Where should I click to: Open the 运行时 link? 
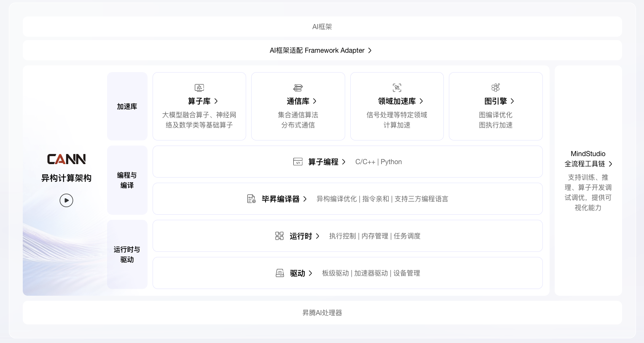301,236
